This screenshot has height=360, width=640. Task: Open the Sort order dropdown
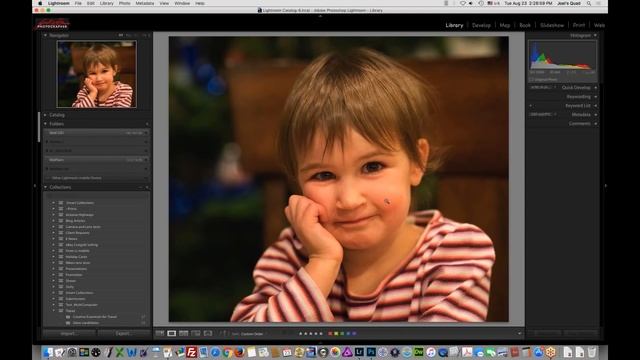point(252,334)
